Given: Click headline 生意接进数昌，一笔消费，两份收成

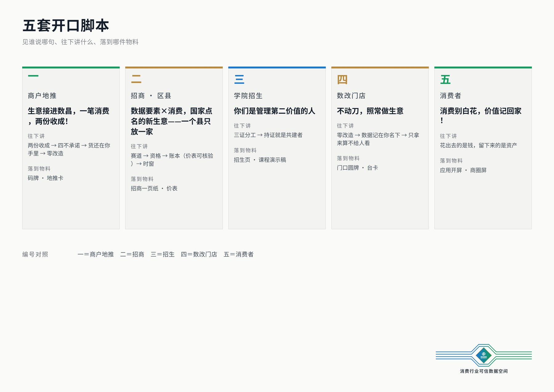Looking at the screenshot, I should coord(68,116).
